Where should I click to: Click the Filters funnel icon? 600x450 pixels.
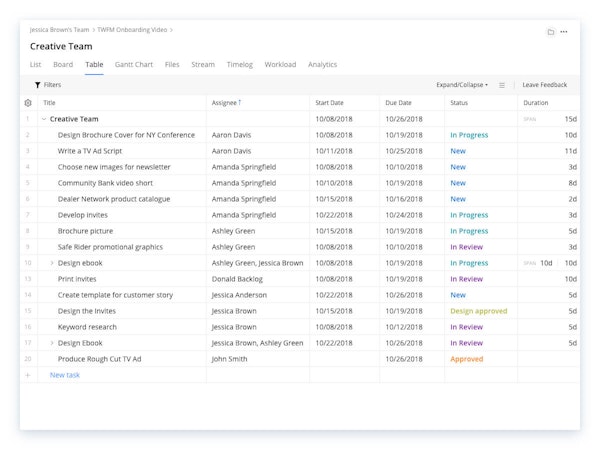tap(38, 85)
